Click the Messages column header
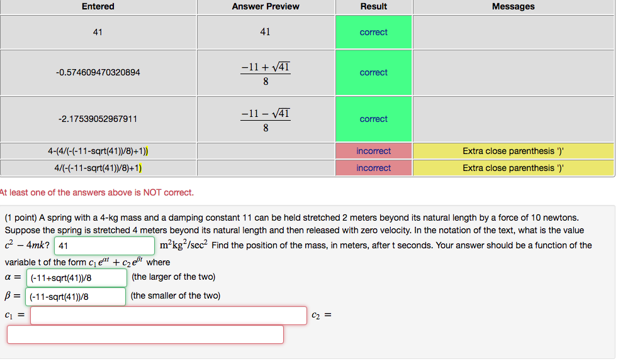Viewport: 618px width, 364px height. [514, 6]
